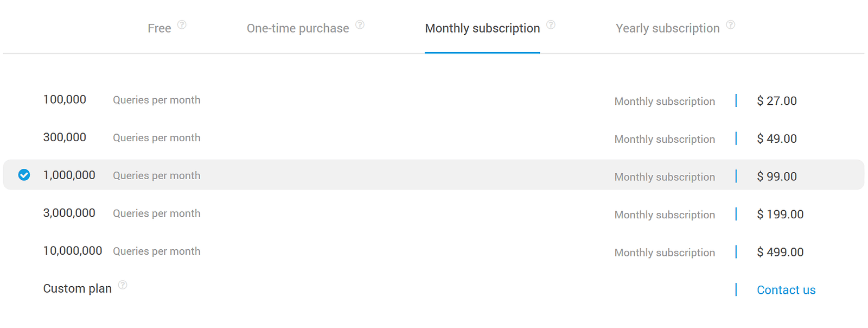The height and width of the screenshot is (328, 868).
Task: Click help icon beside Monthly subscription tab
Action: [x=551, y=24]
